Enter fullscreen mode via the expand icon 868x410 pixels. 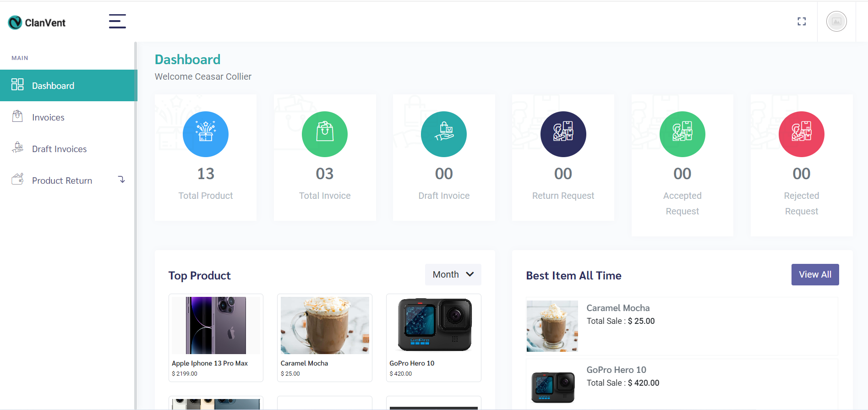click(x=801, y=22)
